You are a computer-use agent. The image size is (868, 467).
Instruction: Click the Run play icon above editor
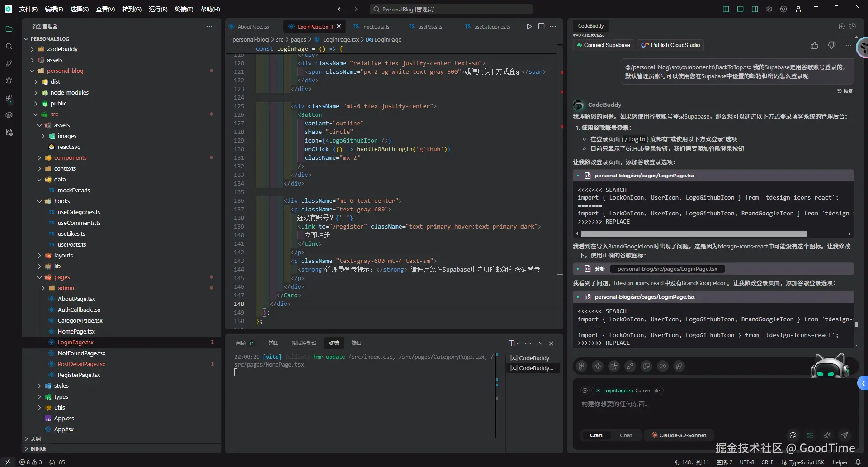[x=529, y=27]
